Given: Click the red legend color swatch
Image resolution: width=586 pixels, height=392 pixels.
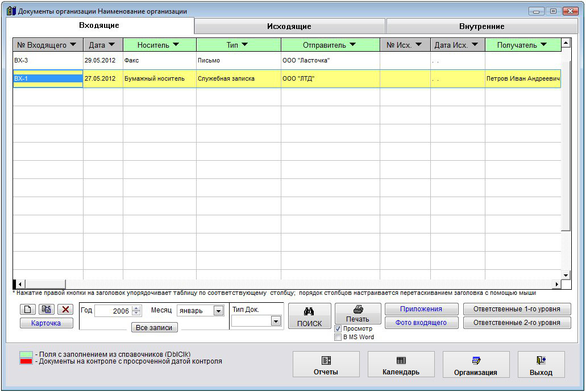Looking at the screenshot, I should 26,361.
